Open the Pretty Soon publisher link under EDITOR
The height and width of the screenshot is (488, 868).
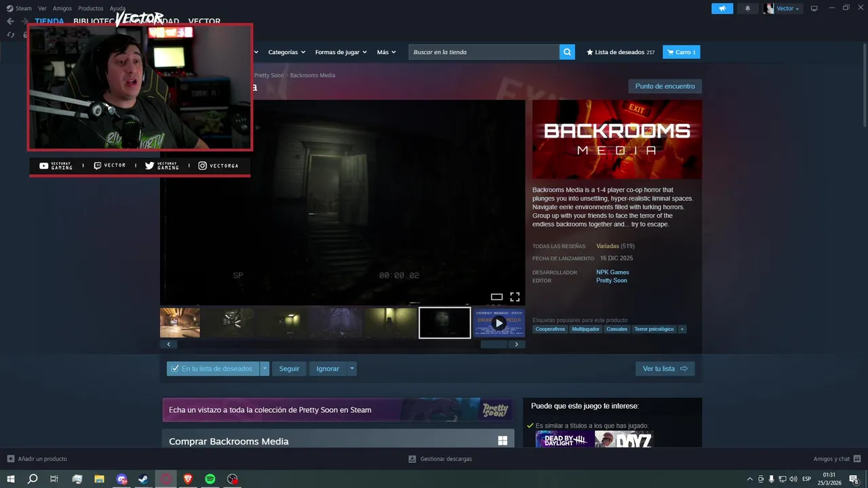(x=612, y=281)
